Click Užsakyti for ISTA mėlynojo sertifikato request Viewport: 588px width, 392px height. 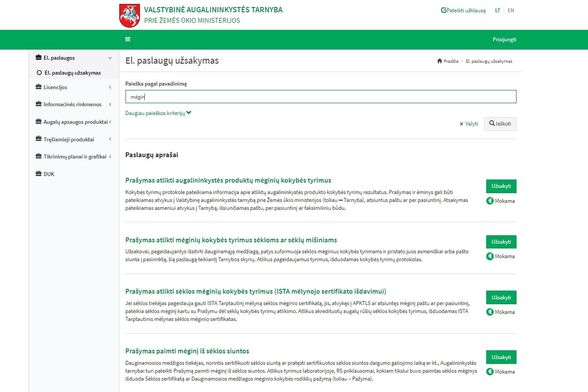(501, 297)
